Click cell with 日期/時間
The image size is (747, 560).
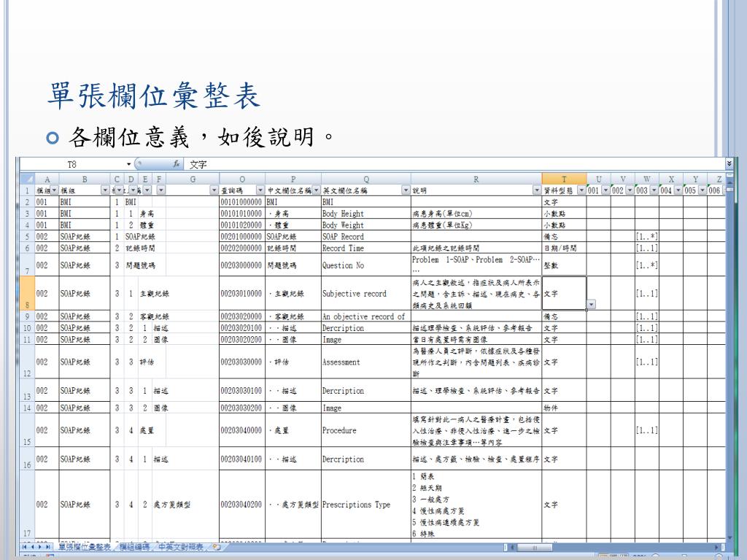564,248
